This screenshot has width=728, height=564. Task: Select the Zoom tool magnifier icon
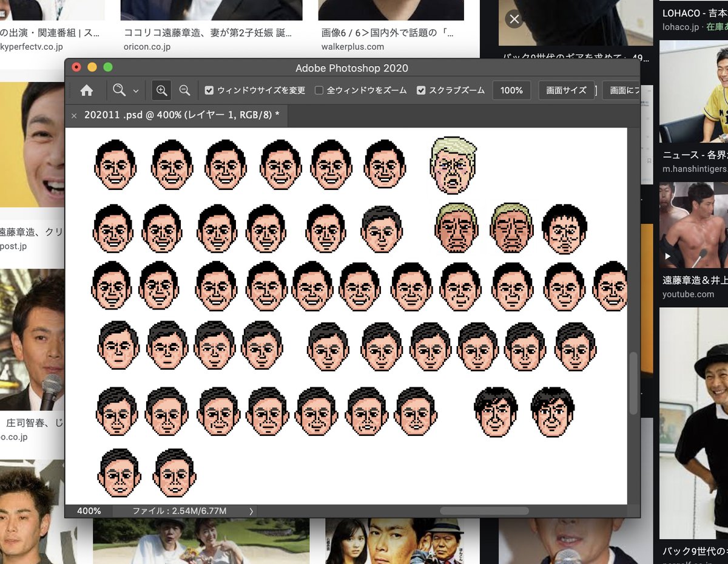pyautogui.click(x=119, y=90)
